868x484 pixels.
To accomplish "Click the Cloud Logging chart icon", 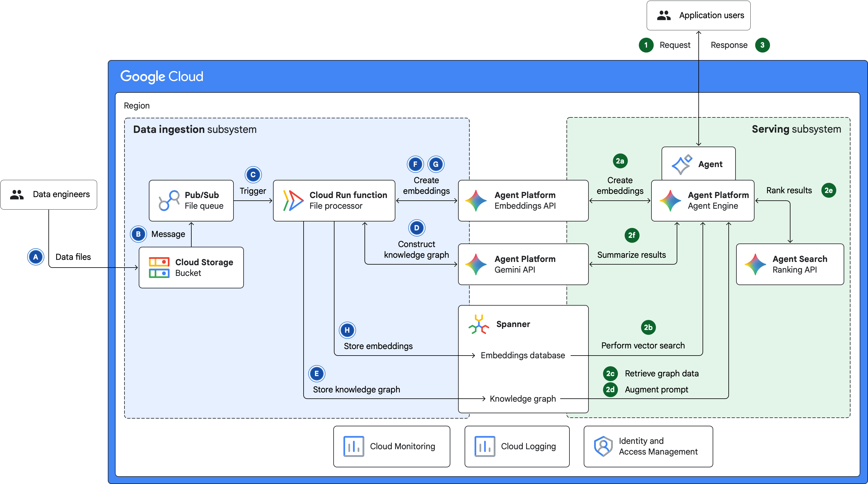I will [x=484, y=447].
